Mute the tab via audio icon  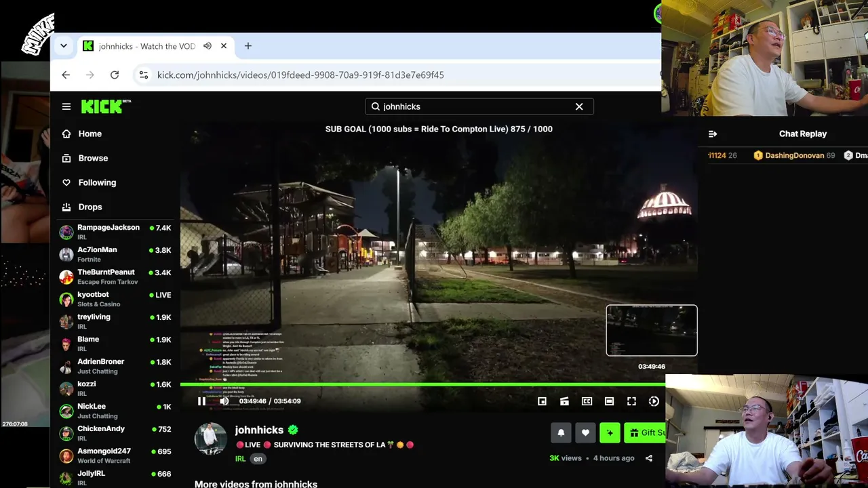(x=207, y=46)
